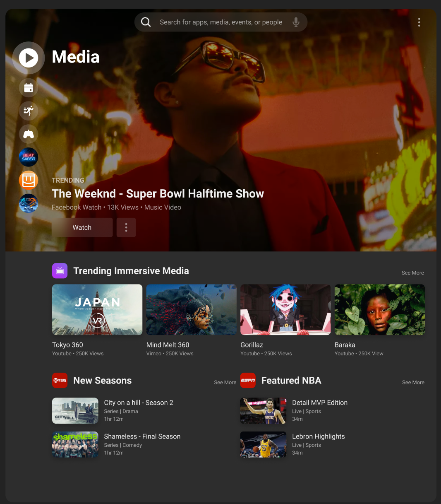Open Shameless Final Season thumbnail

(x=75, y=444)
